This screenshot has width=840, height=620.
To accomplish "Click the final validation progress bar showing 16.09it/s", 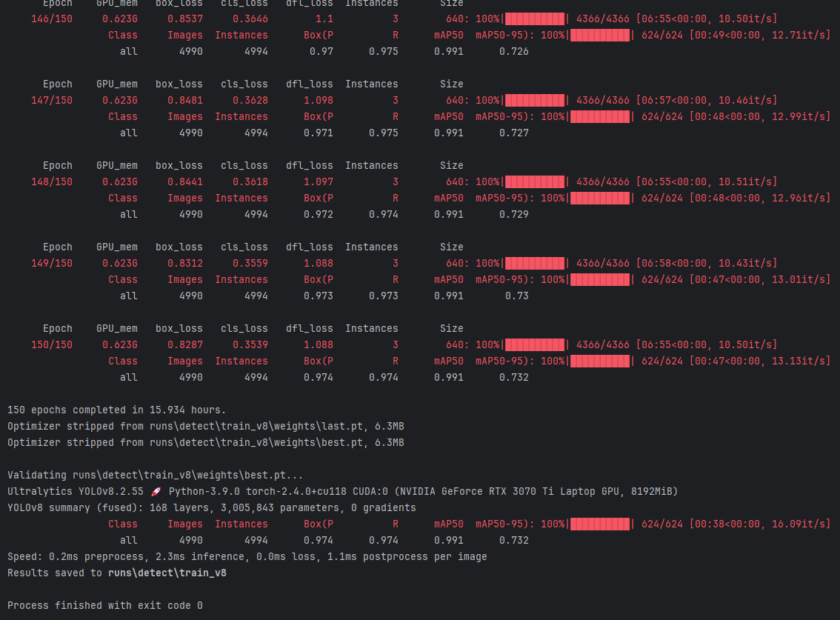I will (x=600, y=524).
